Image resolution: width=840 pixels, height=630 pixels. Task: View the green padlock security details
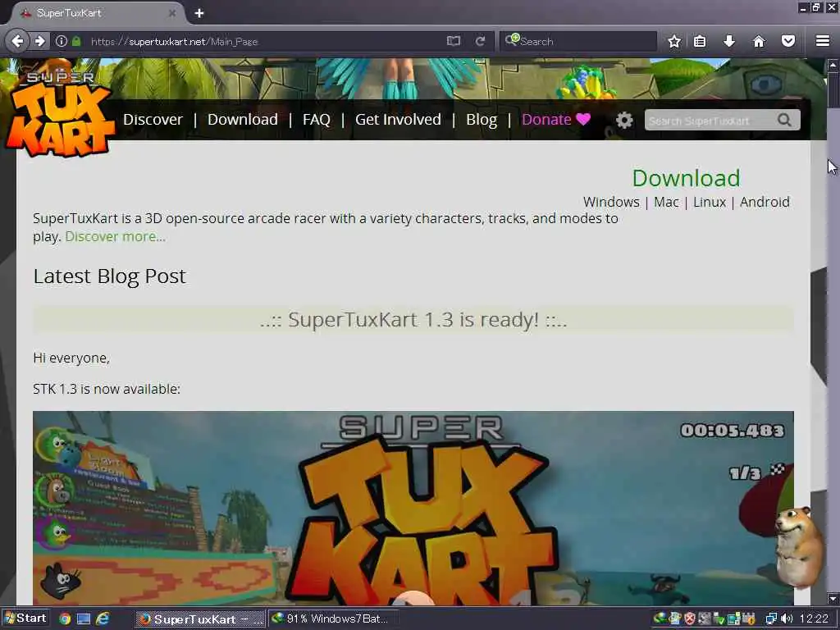[76, 41]
